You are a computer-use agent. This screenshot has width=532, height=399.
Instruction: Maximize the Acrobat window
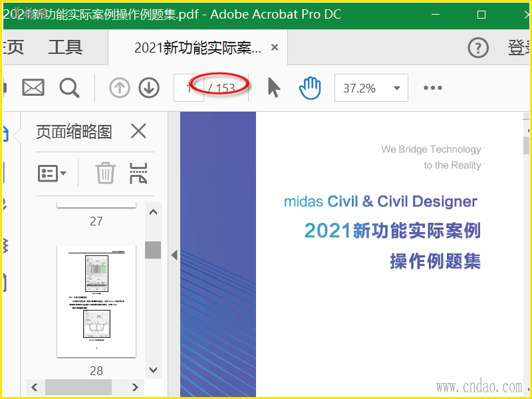point(481,15)
